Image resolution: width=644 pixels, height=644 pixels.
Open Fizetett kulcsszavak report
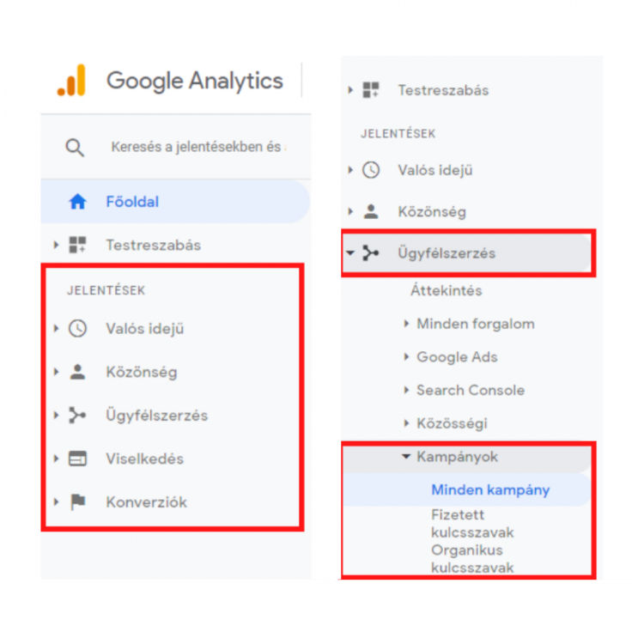(472, 523)
